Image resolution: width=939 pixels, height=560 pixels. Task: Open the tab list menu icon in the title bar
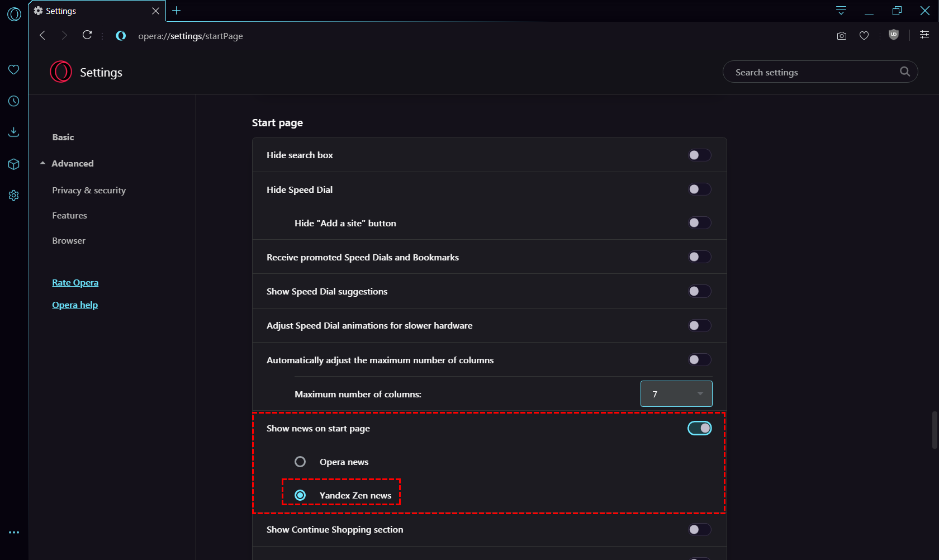[x=841, y=11]
